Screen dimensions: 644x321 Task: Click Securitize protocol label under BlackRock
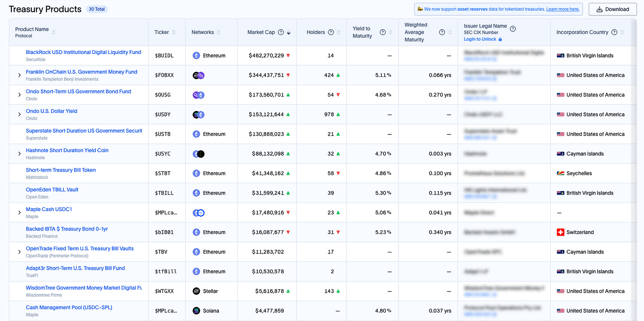[35, 60]
